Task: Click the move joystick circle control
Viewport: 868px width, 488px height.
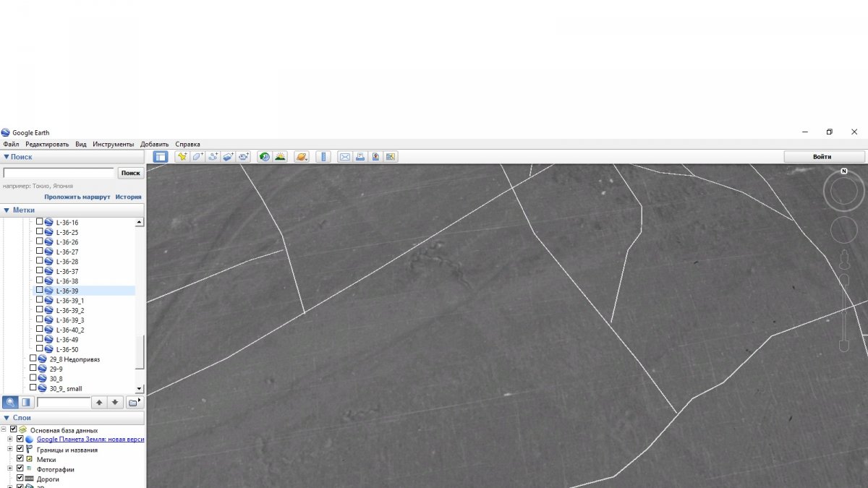Action: [844, 230]
